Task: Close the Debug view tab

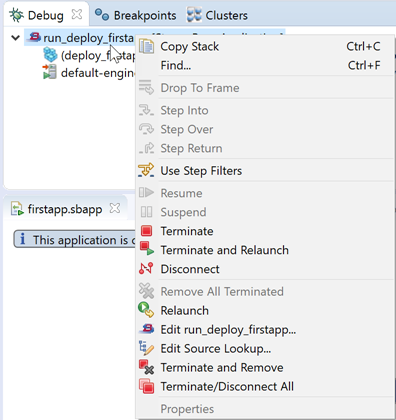Action: [x=77, y=15]
